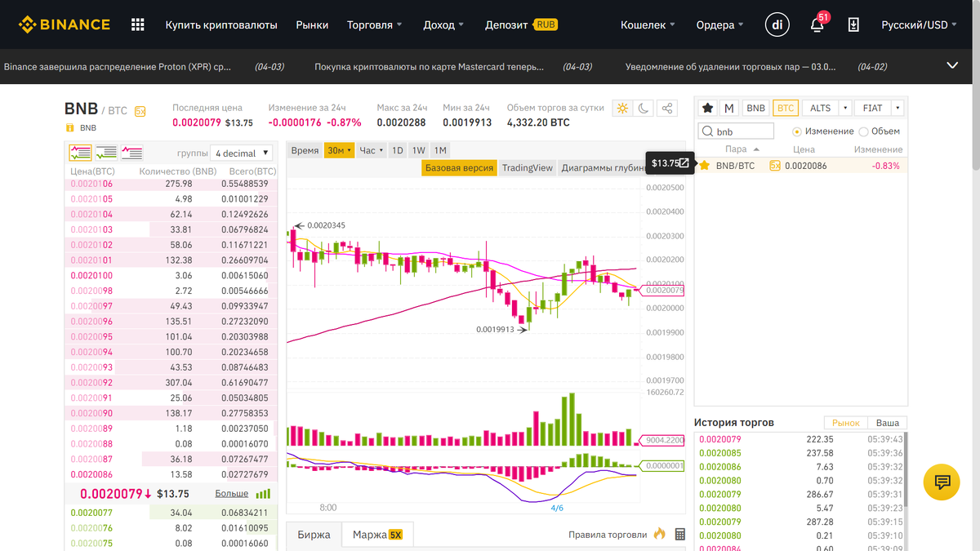Image resolution: width=980 pixels, height=551 pixels.
Task: Set chart interval to 1D
Action: 397,150
